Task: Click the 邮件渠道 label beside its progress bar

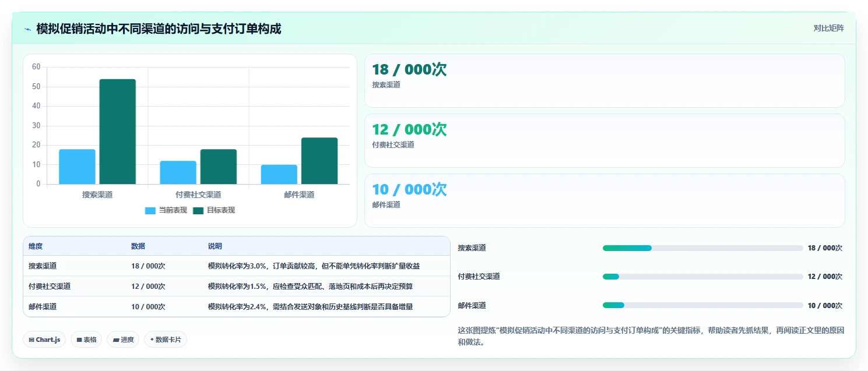Action: coord(472,306)
